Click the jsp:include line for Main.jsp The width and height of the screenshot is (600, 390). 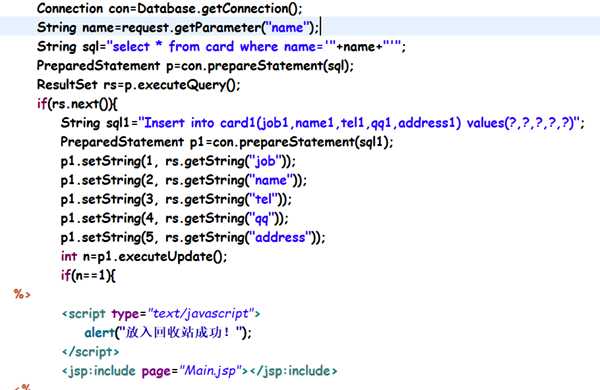pos(199,371)
